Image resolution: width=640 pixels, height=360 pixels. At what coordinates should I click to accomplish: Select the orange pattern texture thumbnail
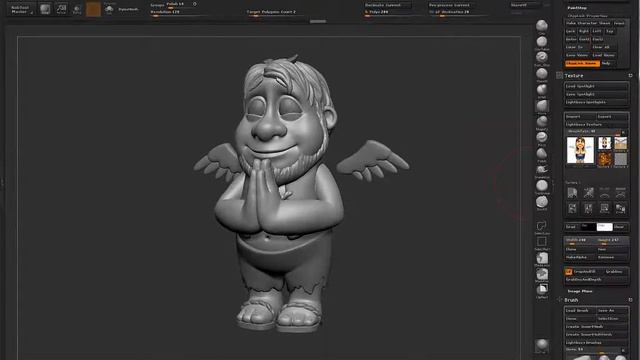coord(604,160)
